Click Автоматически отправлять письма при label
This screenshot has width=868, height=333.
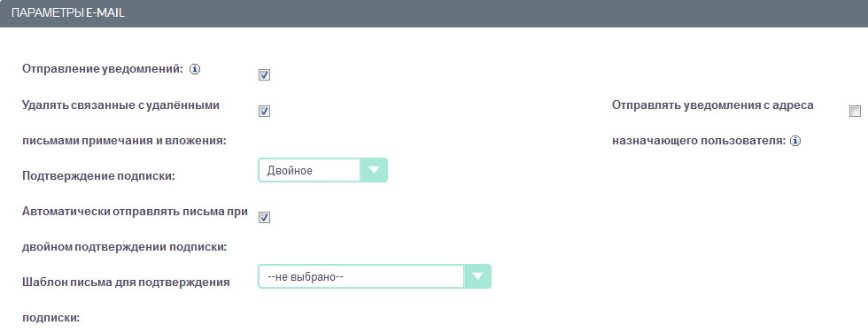click(x=135, y=212)
